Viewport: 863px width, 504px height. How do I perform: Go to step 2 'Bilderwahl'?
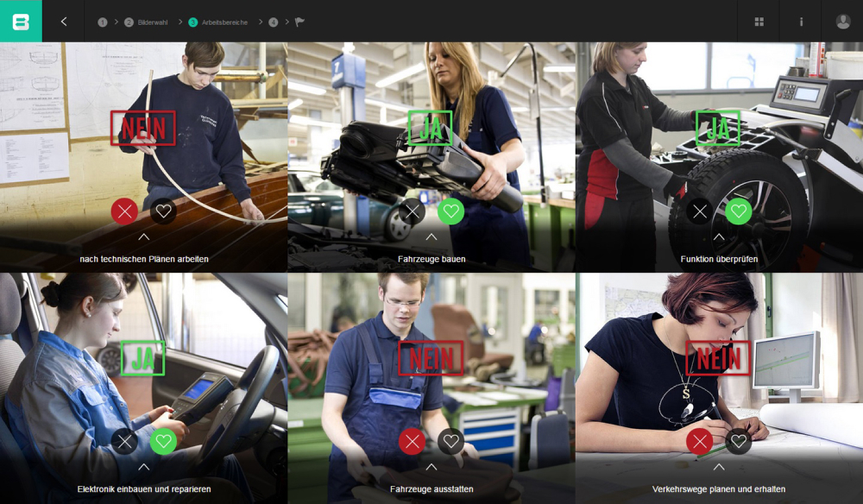click(x=149, y=22)
